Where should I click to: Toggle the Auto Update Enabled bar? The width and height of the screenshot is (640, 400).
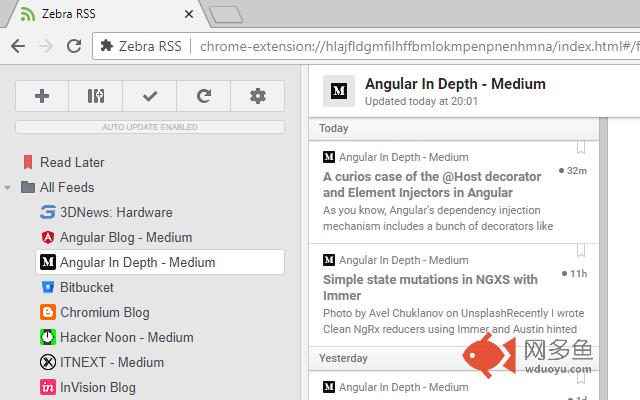pos(150,127)
